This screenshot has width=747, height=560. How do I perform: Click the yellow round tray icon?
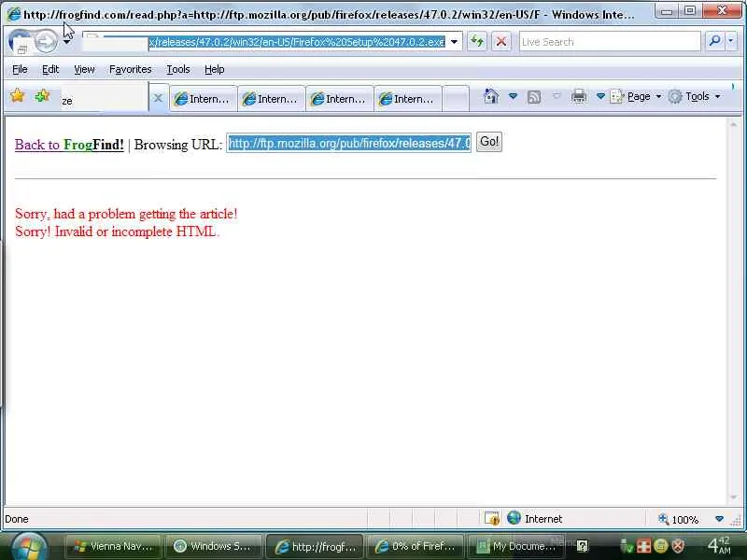pos(661,546)
